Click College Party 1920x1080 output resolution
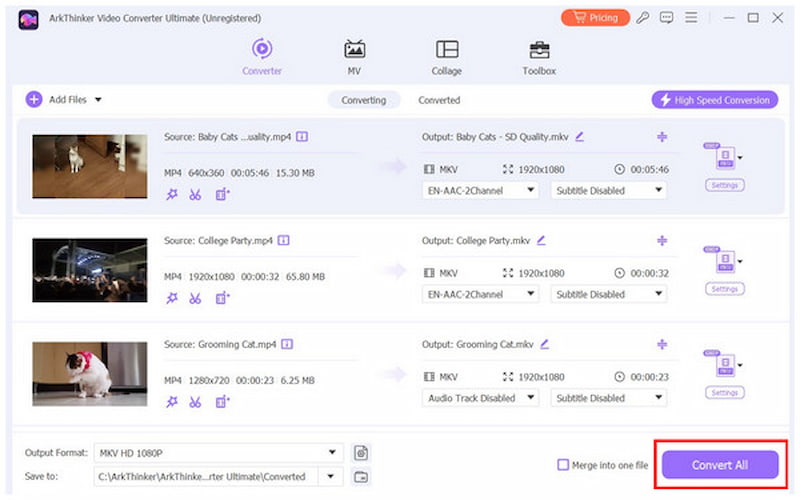Viewport: 800px width, 500px height. point(541,273)
